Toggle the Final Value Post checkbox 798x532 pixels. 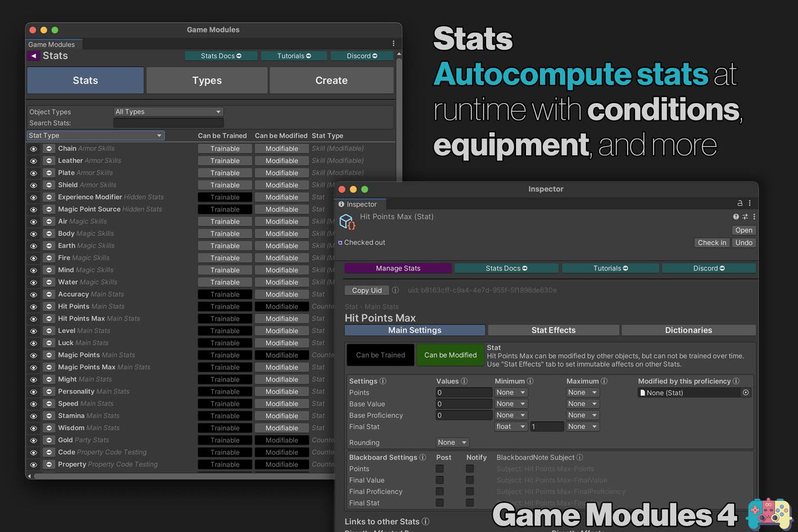pos(440,480)
